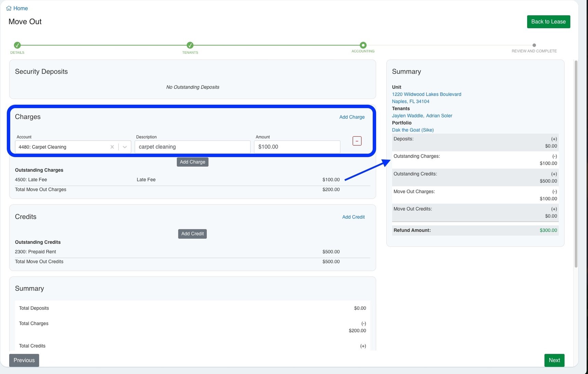Click the Add Charge link in header
The width and height of the screenshot is (588, 374).
352,117
